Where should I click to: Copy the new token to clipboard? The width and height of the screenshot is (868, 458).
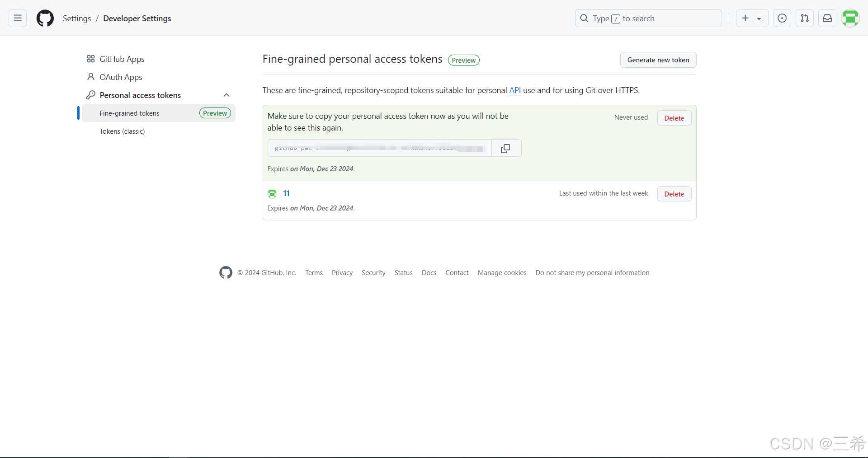tap(506, 148)
